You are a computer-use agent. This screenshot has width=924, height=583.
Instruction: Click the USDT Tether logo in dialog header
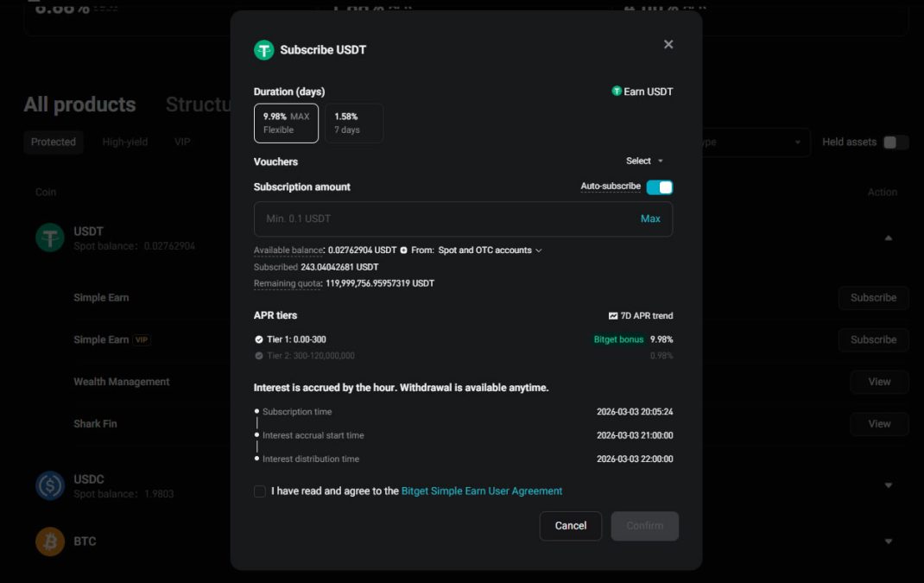pos(264,50)
